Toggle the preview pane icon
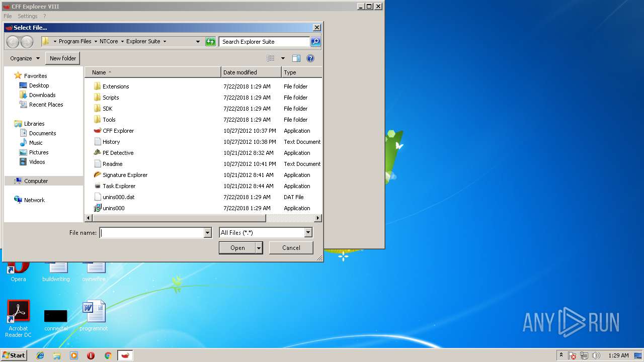Viewport: 644px width, 362px height. point(296,58)
